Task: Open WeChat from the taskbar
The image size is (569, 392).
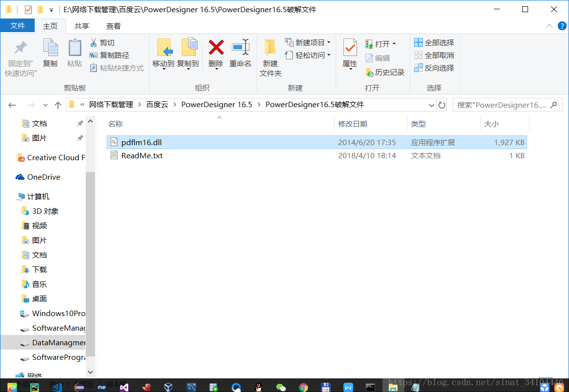Action: pos(281,387)
